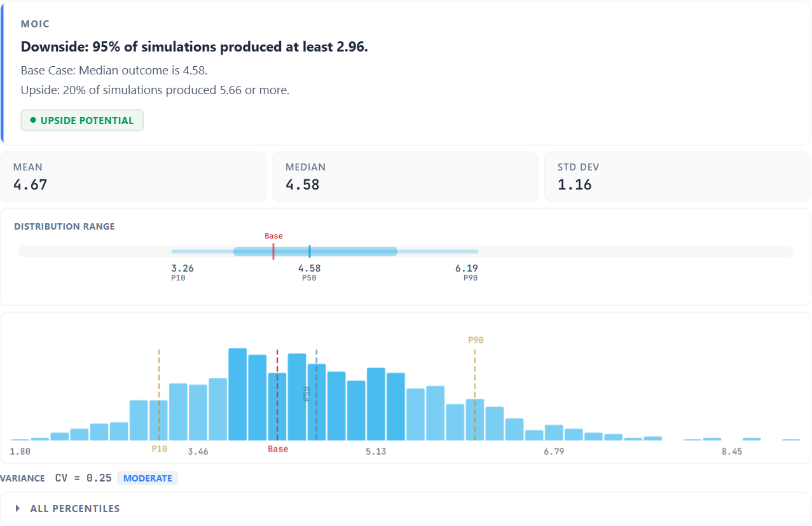Click the Variance label
Viewport: 812px width, 526px height.
coord(23,478)
